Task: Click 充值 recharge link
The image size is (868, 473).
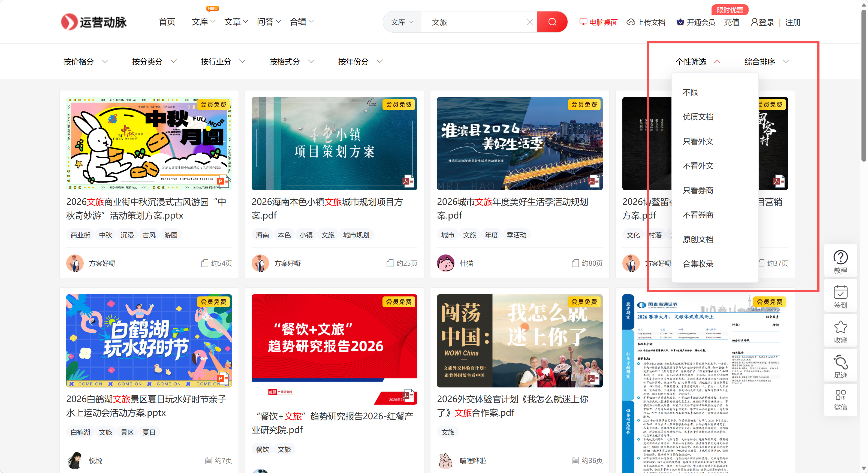Action: (731, 22)
